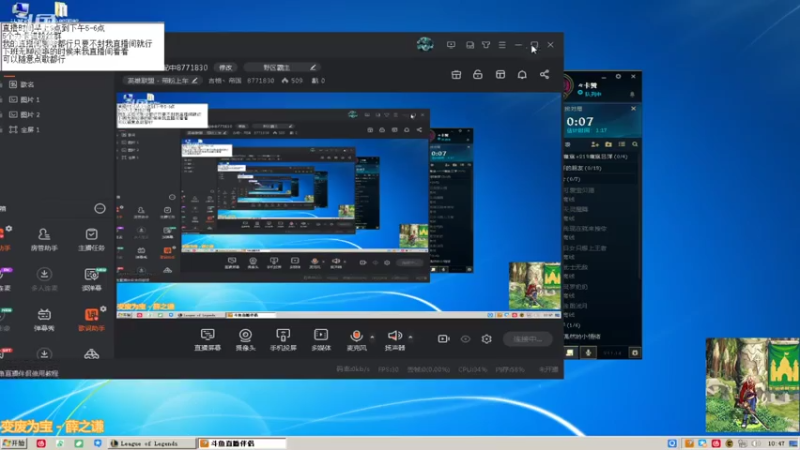This screenshot has width=800, height=450.
Task: Open stream settings gear icon
Action: pos(486,339)
